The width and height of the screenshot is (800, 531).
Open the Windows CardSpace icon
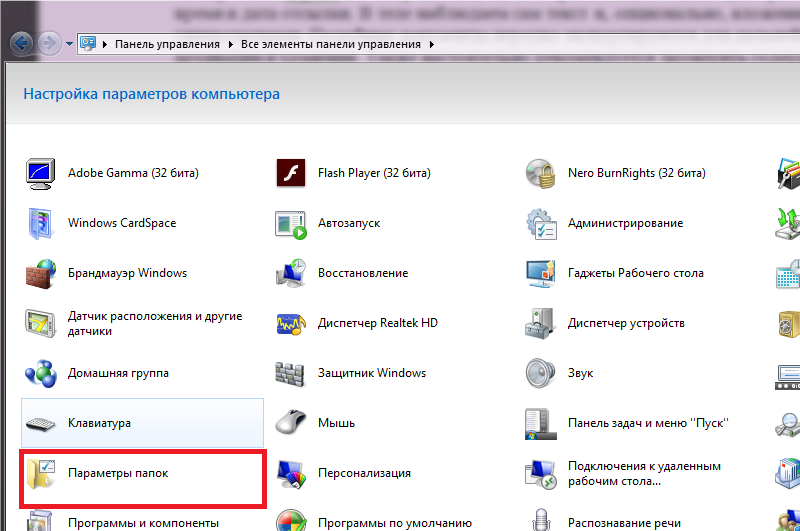pyautogui.click(x=40, y=223)
